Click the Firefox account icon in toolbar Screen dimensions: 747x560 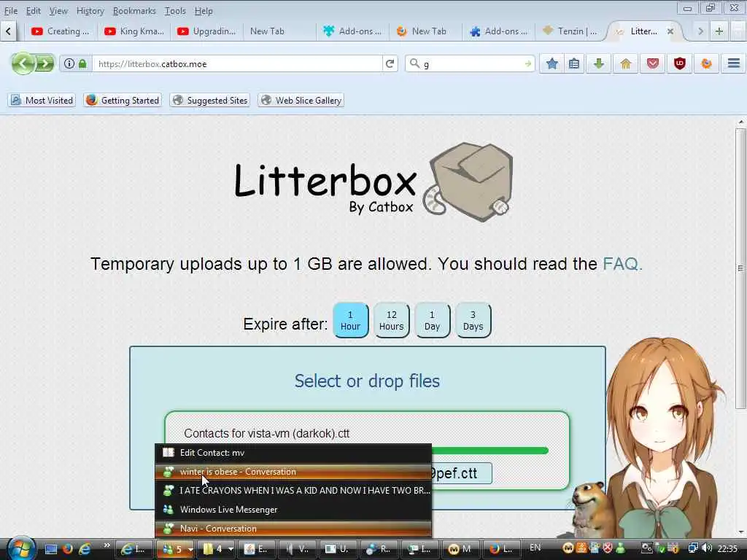click(706, 63)
